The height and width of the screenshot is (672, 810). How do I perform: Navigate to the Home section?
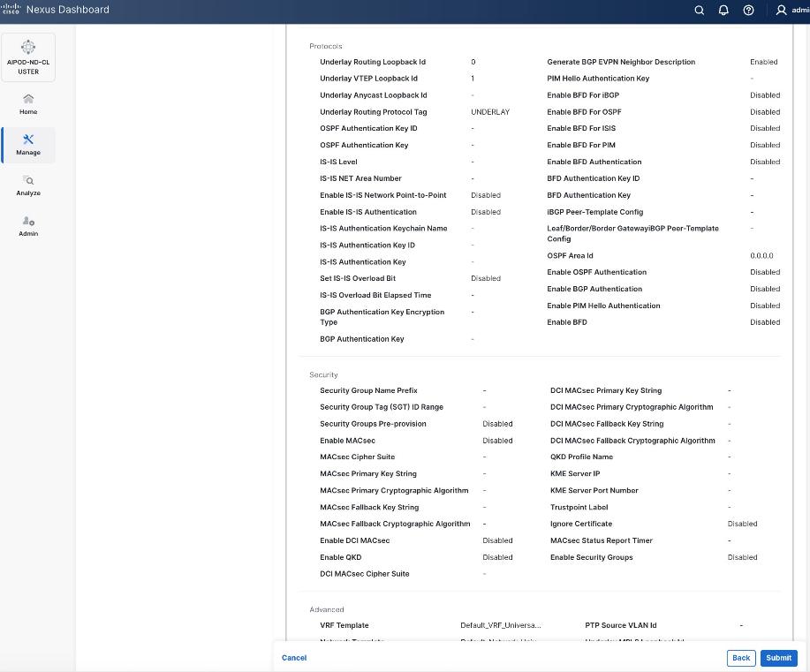point(27,105)
